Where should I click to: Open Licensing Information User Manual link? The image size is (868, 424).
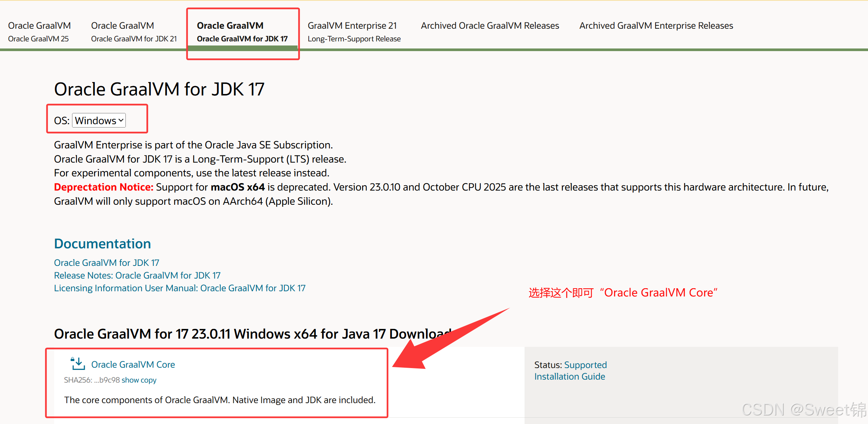coord(180,288)
